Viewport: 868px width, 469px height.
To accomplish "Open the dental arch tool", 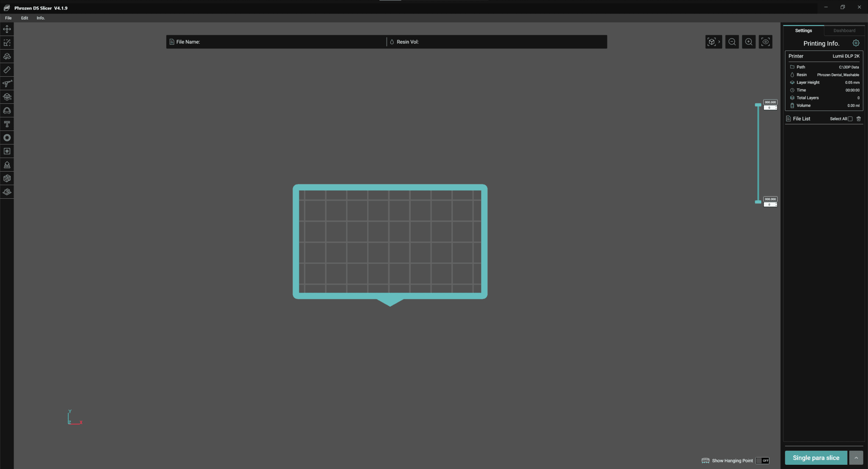I will click(7, 111).
